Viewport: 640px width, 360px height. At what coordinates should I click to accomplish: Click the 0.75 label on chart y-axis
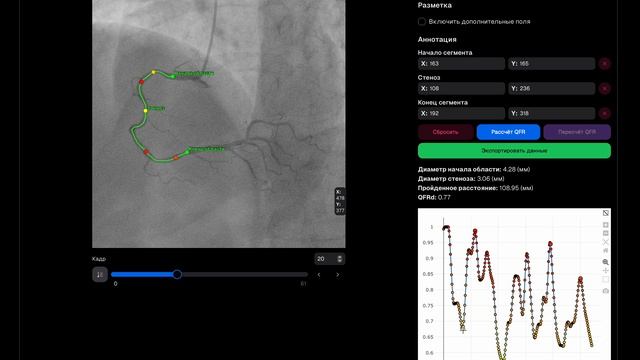tap(428, 306)
